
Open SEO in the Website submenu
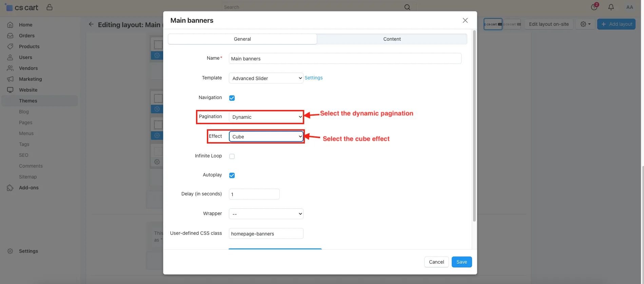click(x=24, y=155)
